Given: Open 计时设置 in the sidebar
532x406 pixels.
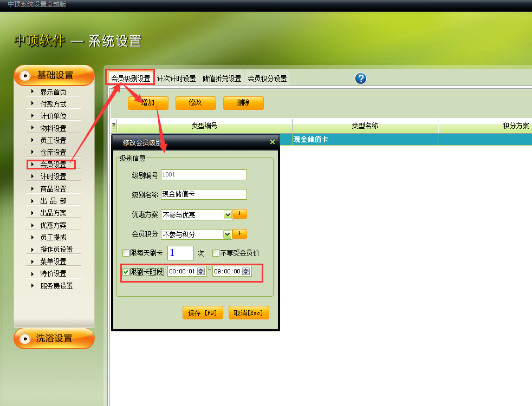Looking at the screenshot, I should [53, 176].
